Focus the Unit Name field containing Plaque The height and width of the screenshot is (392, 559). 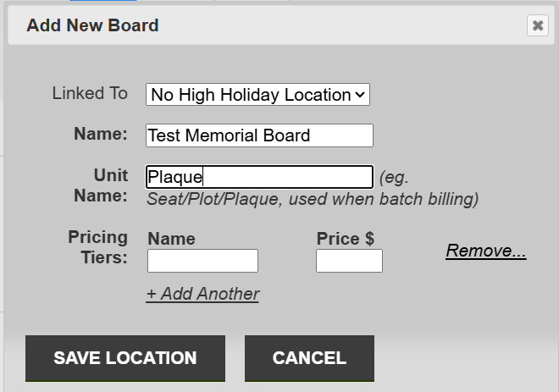click(x=259, y=177)
